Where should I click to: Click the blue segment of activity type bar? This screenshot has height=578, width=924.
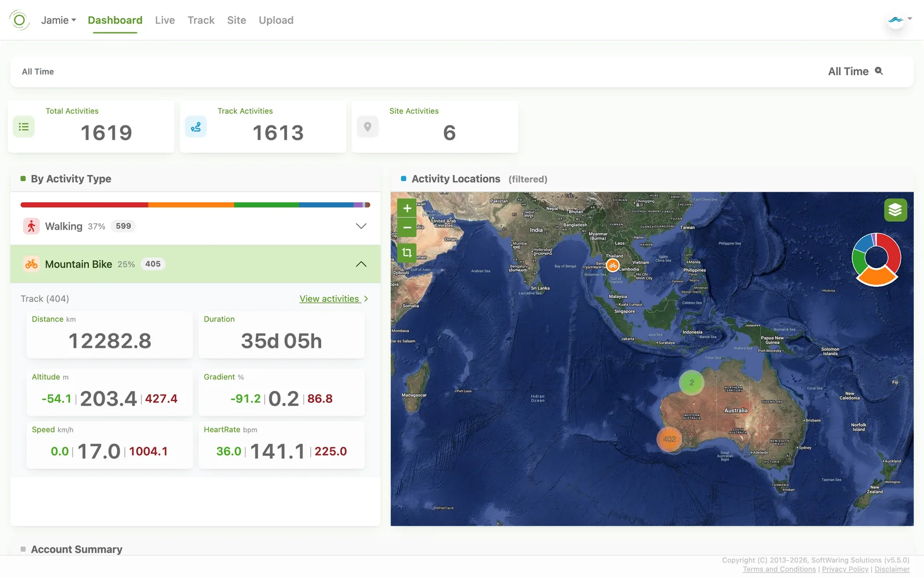tap(326, 205)
